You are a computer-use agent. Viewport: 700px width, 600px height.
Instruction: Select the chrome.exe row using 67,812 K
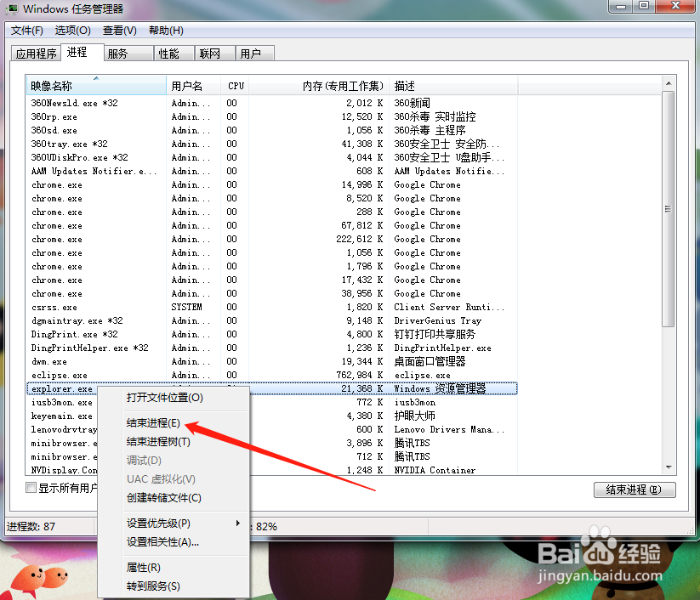[x=272, y=226]
